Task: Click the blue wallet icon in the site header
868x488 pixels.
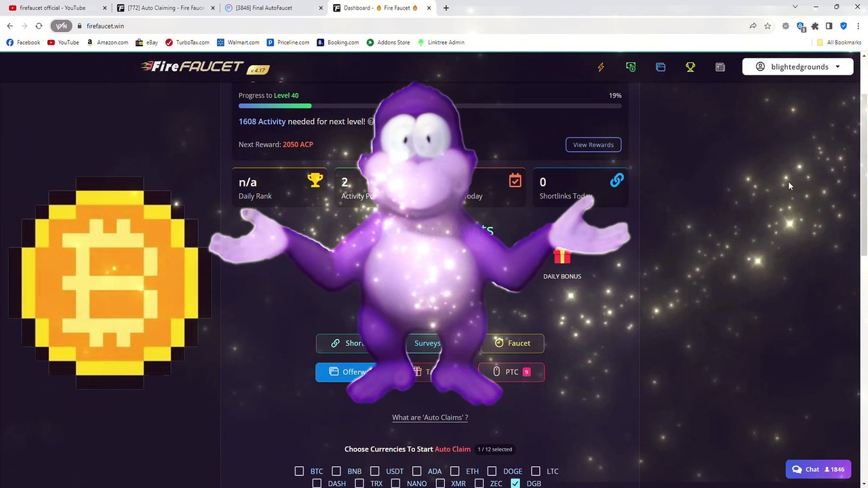Action: click(660, 67)
